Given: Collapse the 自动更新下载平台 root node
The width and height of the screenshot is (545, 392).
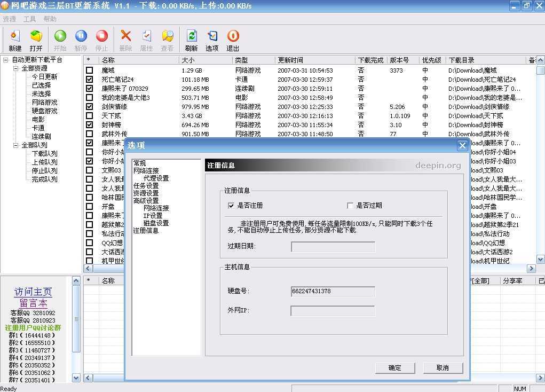Looking at the screenshot, I should coord(6,60).
